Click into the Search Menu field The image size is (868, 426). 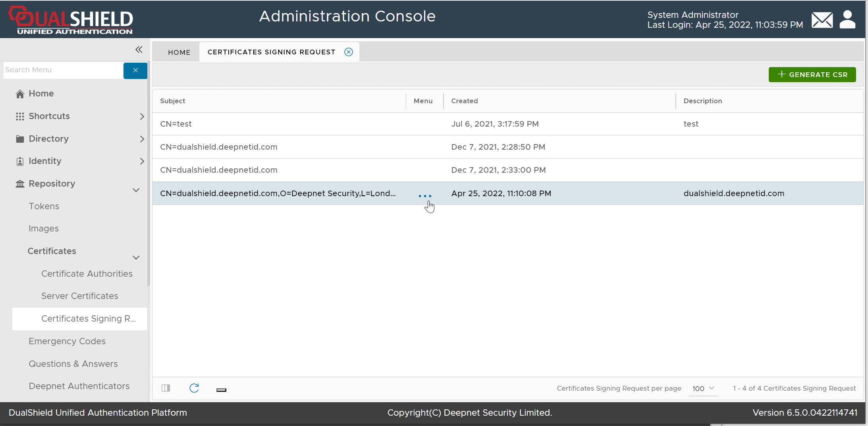pos(63,70)
